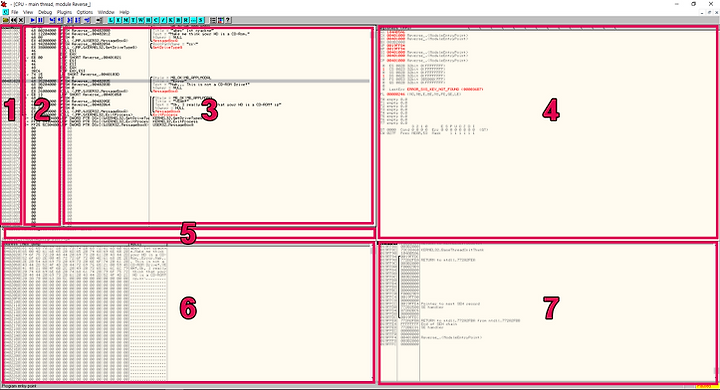Open Patches window with slash button
The height and width of the screenshot is (390, 720).
tap(163, 20)
